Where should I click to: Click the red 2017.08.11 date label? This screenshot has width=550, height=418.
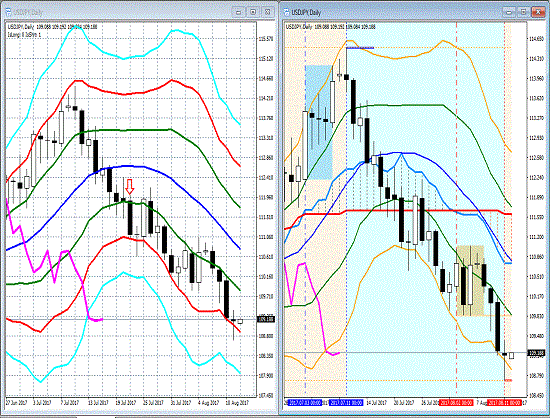click(504, 403)
